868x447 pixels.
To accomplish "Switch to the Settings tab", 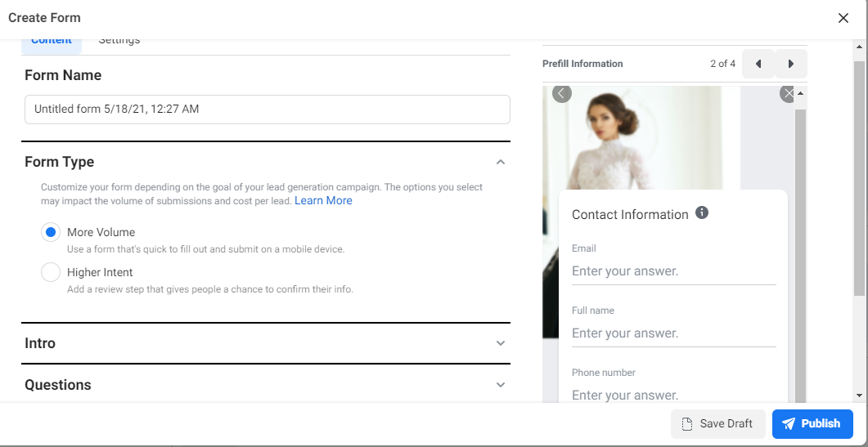I will (119, 41).
